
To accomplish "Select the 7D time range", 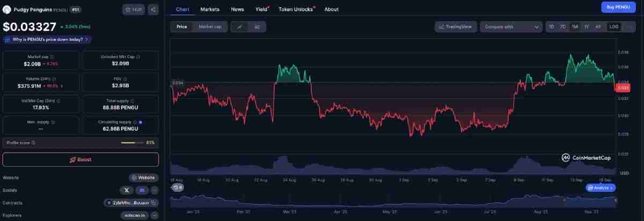I will (562, 26).
